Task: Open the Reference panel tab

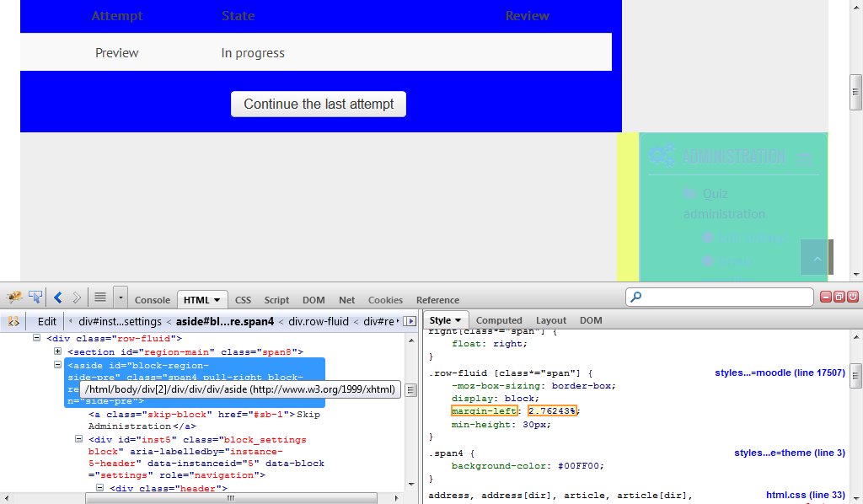Action: pyautogui.click(x=437, y=300)
